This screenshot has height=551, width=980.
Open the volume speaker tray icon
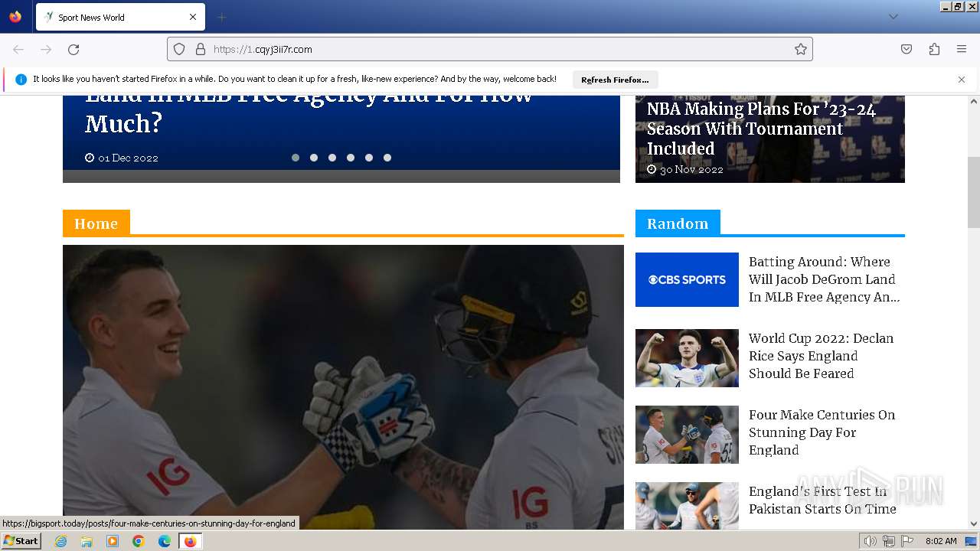click(870, 541)
